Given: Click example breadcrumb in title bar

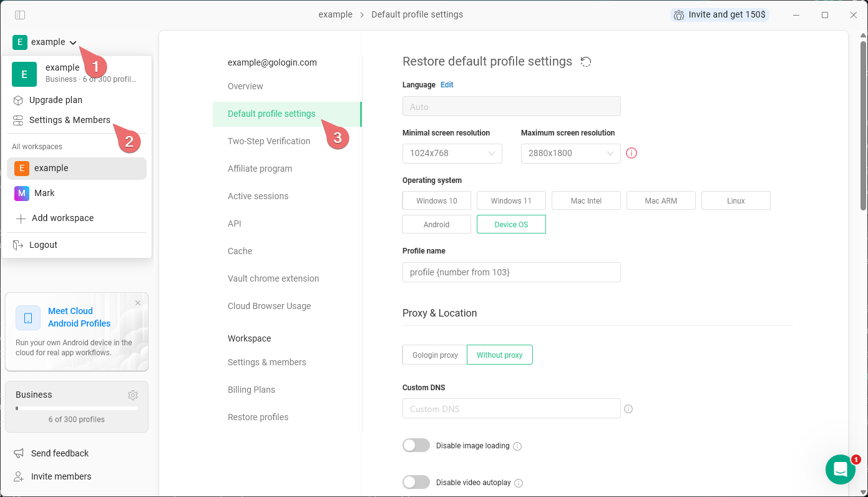Looking at the screenshot, I should click(x=335, y=14).
